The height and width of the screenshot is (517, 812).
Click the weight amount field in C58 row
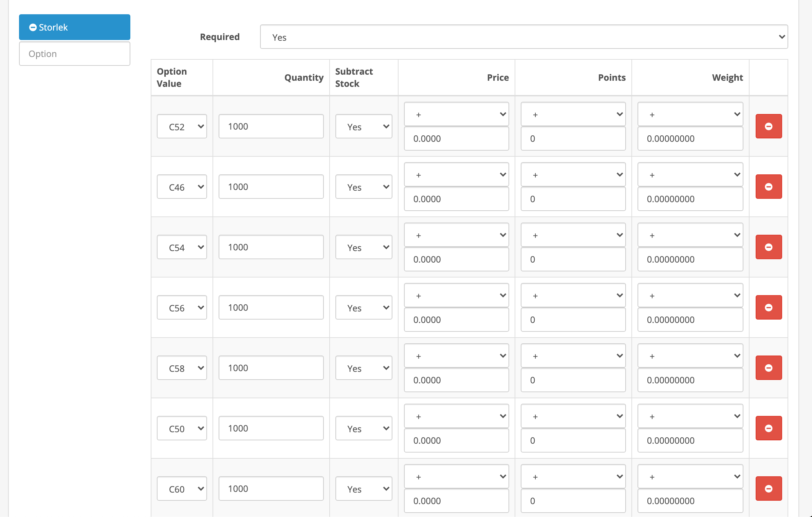point(690,380)
